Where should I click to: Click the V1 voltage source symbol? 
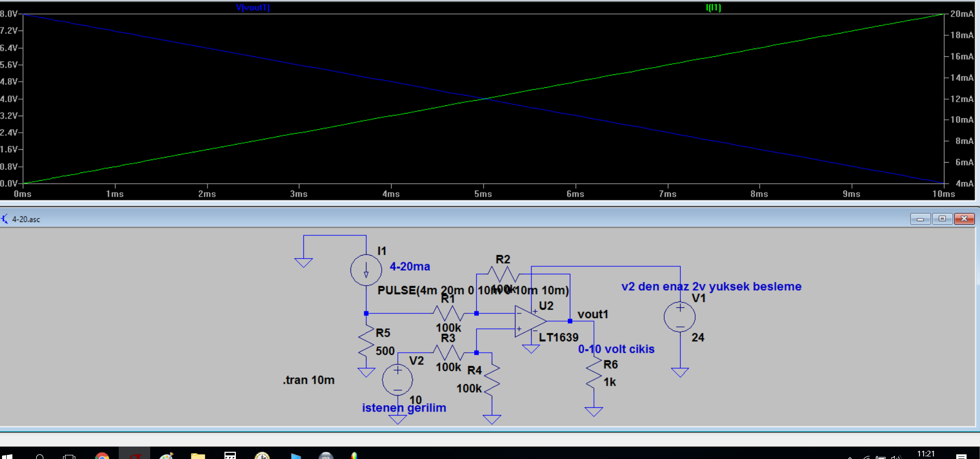(x=680, y=316)
